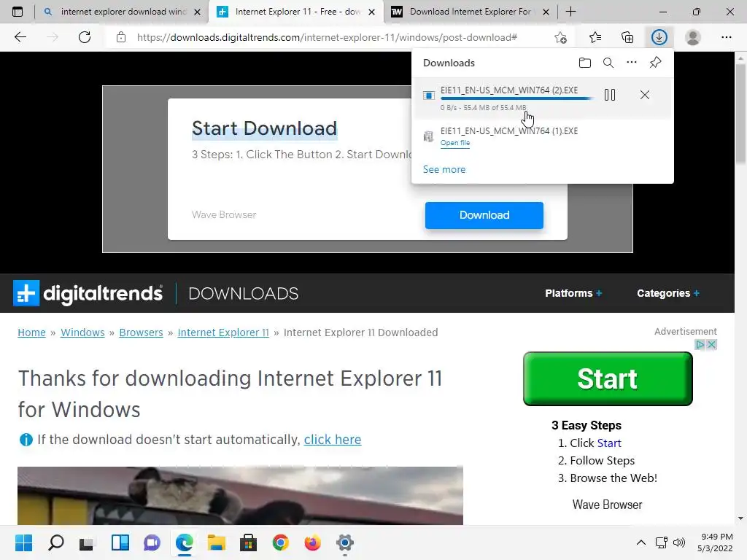The width and height of the screenshot is (747, 560).
Task: Open the Favorites list
Action: tap(595, 37)
